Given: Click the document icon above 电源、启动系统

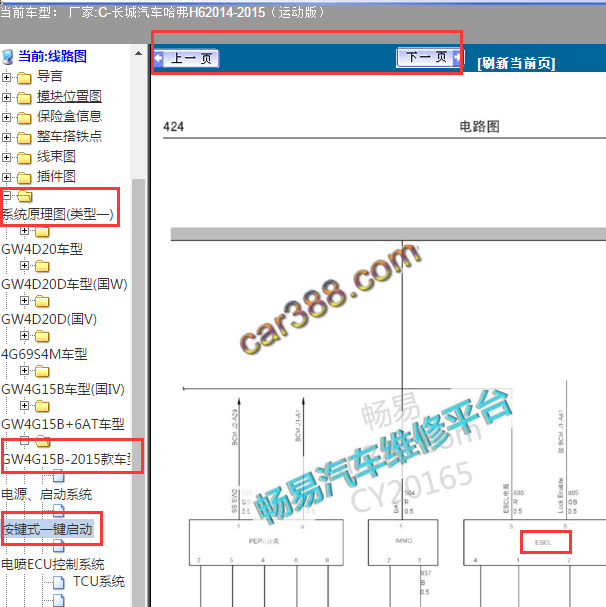Looking at the screenshot, I should coord(58,476).
